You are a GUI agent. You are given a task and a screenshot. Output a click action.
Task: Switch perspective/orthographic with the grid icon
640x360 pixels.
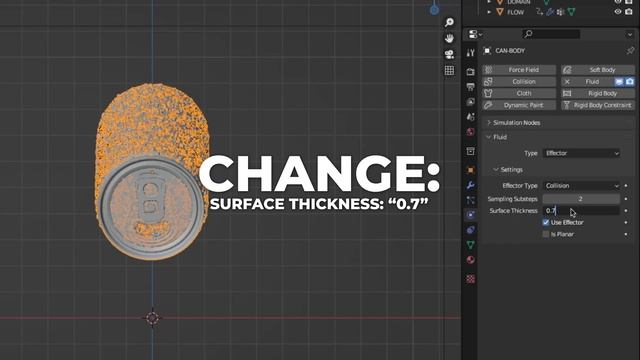449,70
